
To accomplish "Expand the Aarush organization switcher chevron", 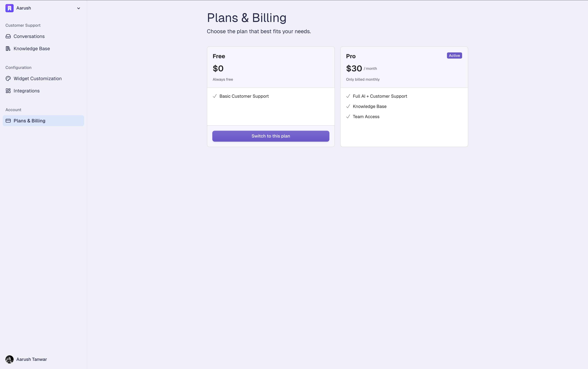I will pyautogui.click(x=79, y=8).
